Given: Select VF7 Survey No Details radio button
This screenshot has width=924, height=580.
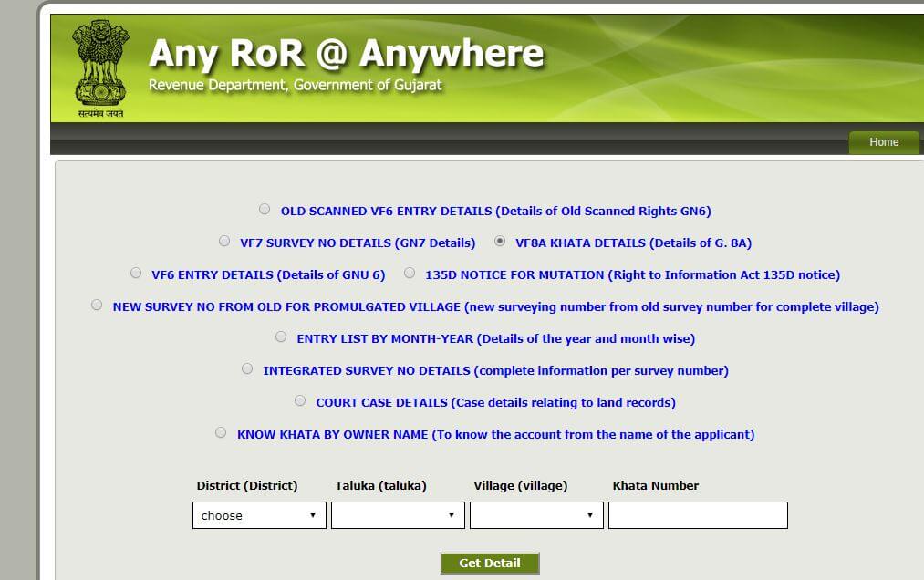Looking at the screenshot, I should coord(224,241).
